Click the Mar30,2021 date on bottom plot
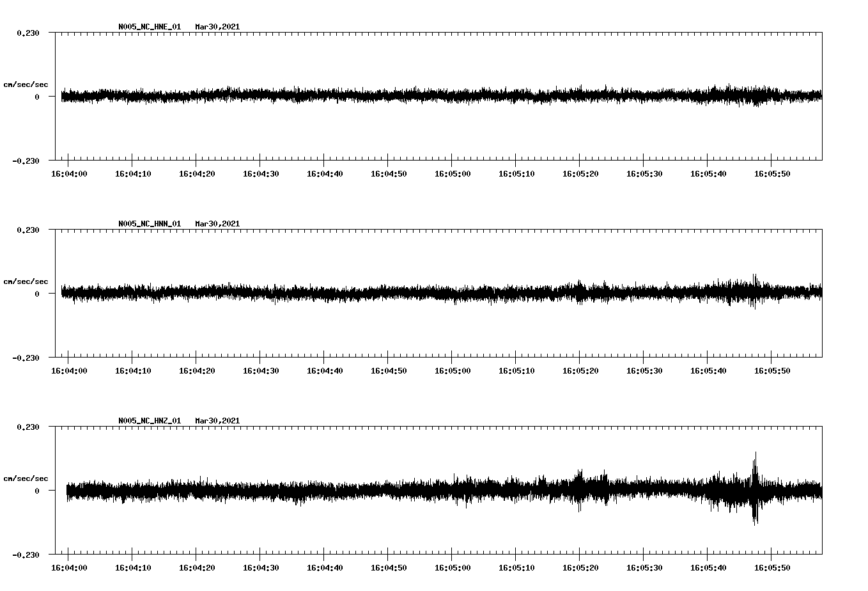Viewport: 868px width, 591px height. tap(217, 421)
